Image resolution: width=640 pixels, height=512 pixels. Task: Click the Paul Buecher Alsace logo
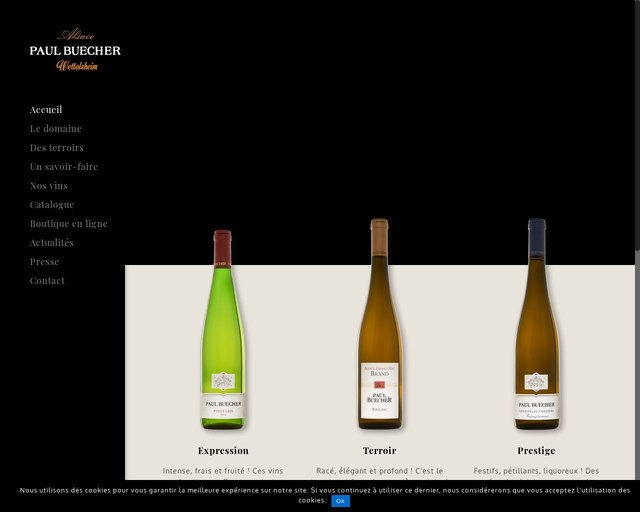coord(75,49)
